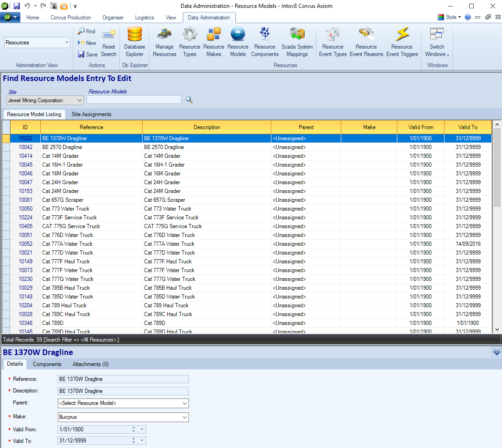Click the undo arrow in quick access toolbar
This screenshot has width=502, height=448.
pos(27,6)
